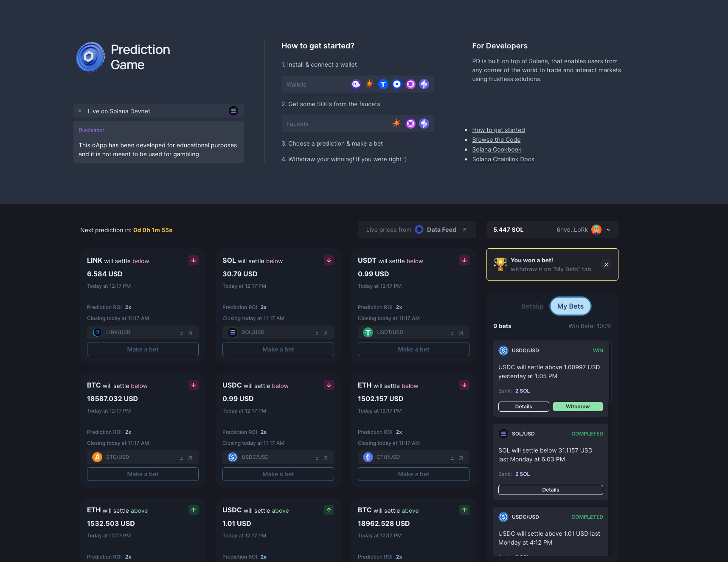Make a bet on ETH below 1502.157 USD
The width and height of the screenshot is (728, 562).
tap(413, 474)
